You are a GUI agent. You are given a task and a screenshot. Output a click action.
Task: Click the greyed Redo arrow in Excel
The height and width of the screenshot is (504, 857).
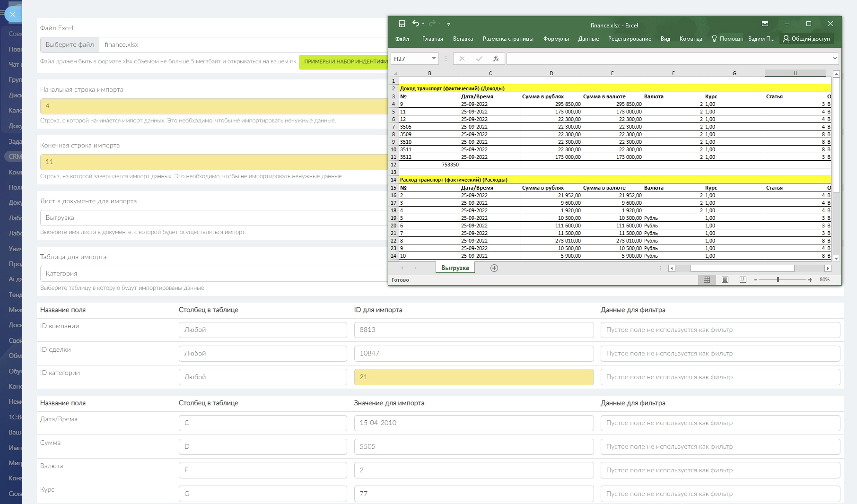click(432, 24)
